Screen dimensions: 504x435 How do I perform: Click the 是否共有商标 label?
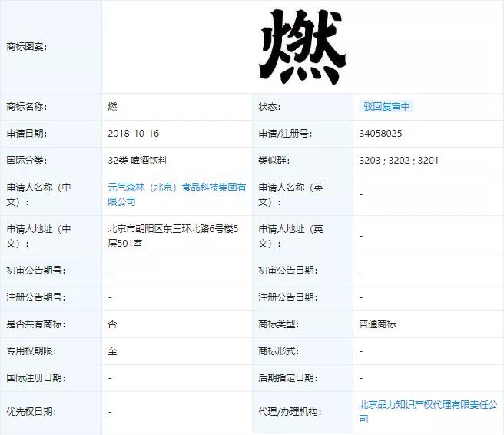36,324
